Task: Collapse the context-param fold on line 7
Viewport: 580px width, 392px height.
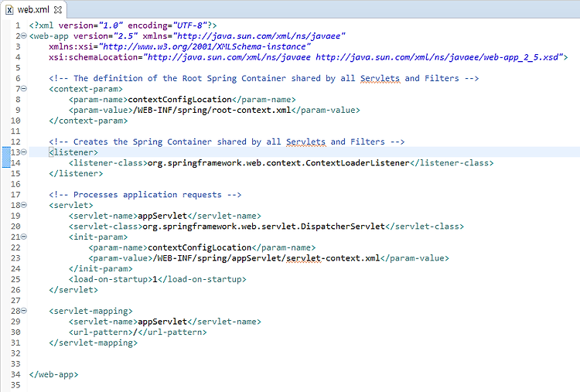Action: pyautogui.click(x=24, y=89)
